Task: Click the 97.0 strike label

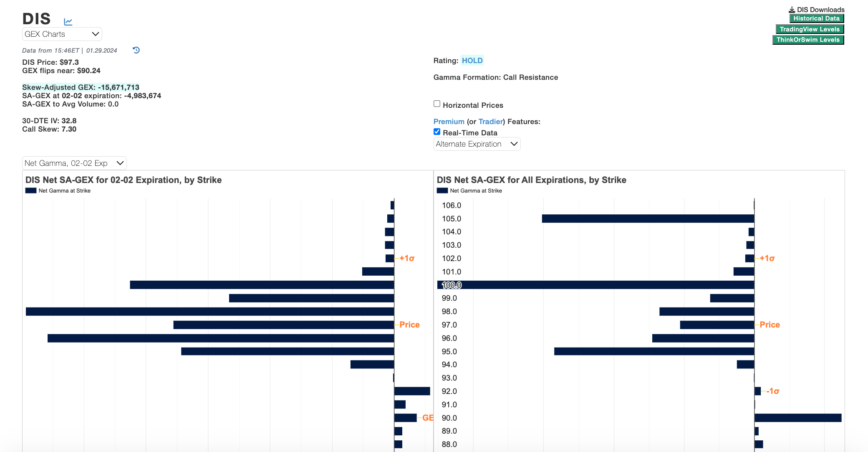Action: click(x=449, y=325)
